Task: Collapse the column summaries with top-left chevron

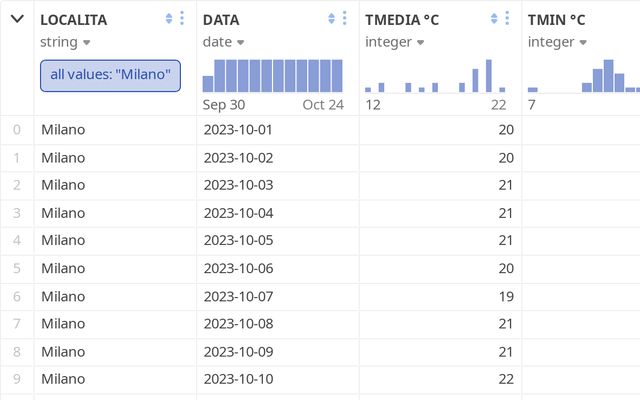Action: point(17,19)
